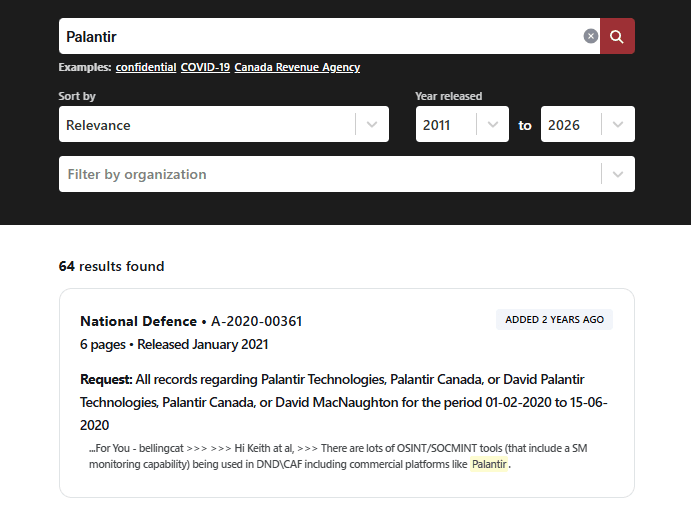Viewport: 691px width, 507px height.
Task: Open the Filter by organization field
Action: [347, 174]
